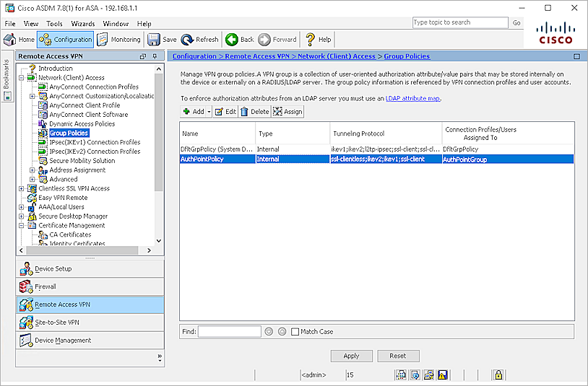This screenshot has width=588, height=386.
Task: Expand Clientless SSL VPN Access node
Action: pyautogui.click(x=22, y=188)
